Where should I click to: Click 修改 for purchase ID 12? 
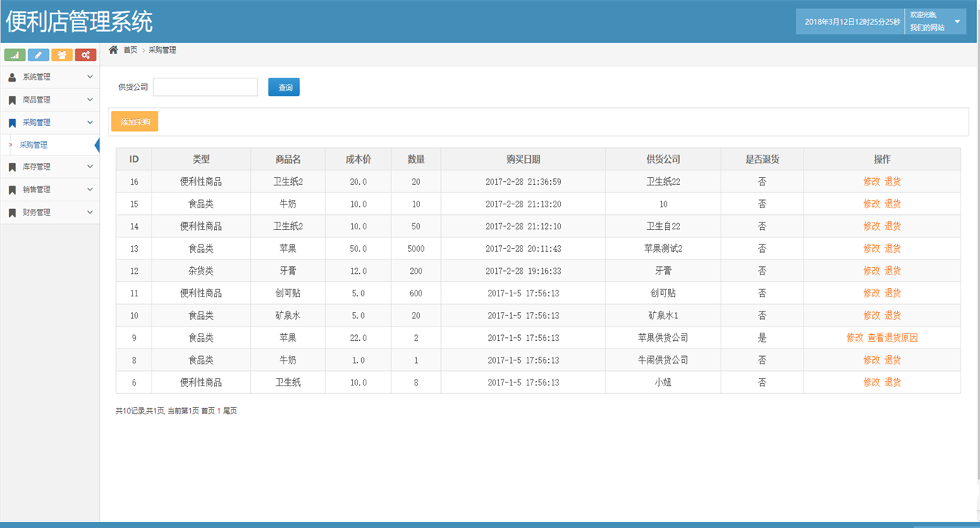[871, 271]
